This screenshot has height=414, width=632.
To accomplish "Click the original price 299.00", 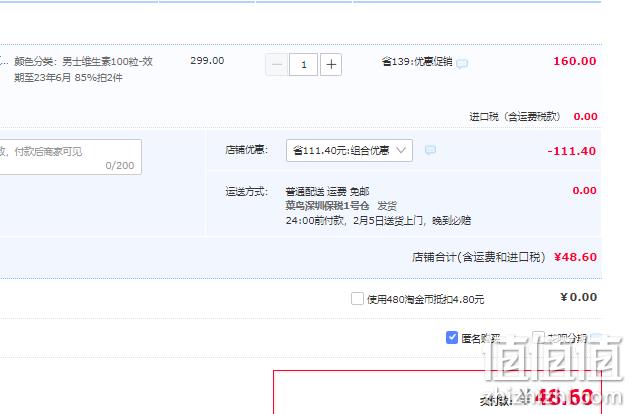I will (x=207, y=60).
